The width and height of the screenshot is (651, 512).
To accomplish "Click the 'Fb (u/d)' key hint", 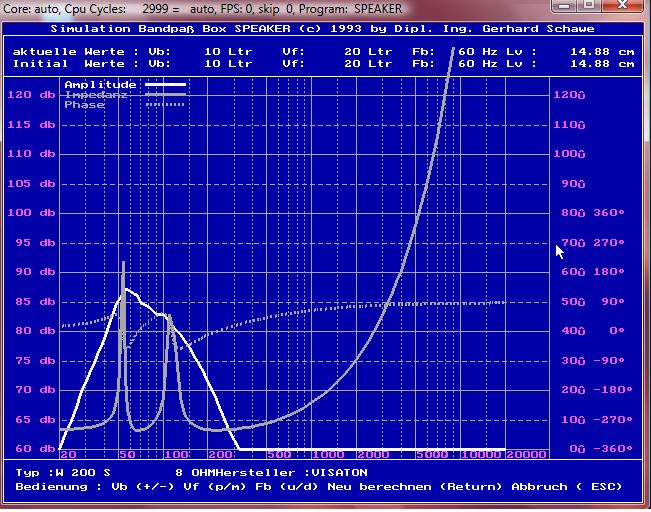I will [x=286, y=486].
